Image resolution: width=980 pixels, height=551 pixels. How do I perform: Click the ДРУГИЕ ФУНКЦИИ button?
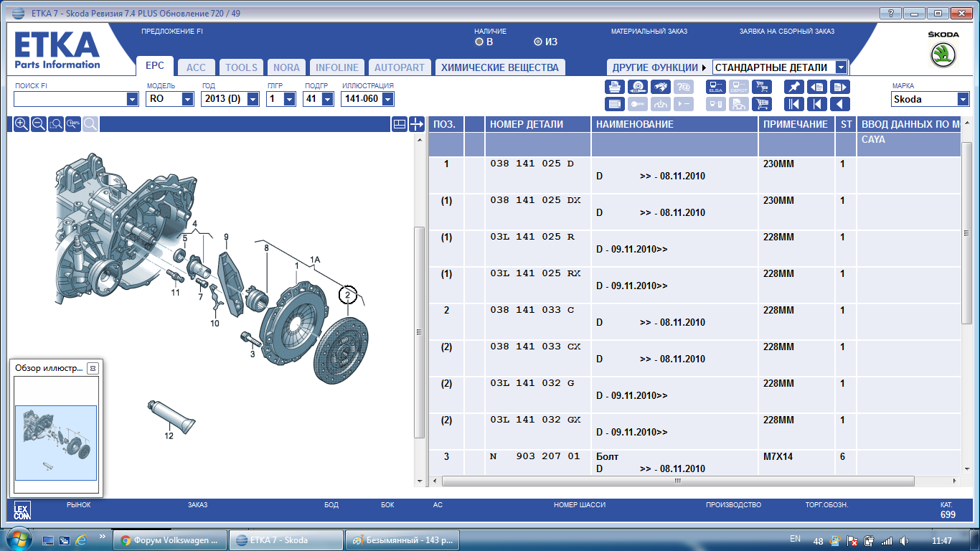pos(658,67)
